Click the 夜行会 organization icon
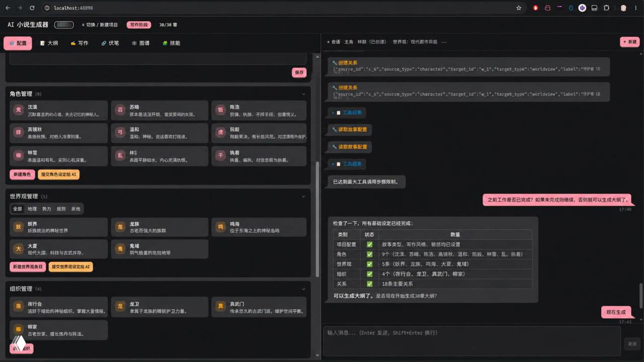The image size is (644, 362). 19,307
